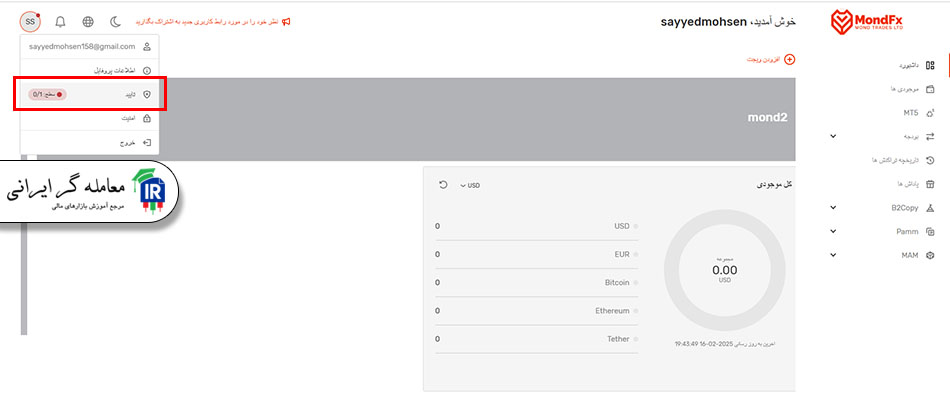The width and height of the screenshot is (950, 395).
Task: Click the rewards gift icon in sidebar
Action: click(931, 184)
